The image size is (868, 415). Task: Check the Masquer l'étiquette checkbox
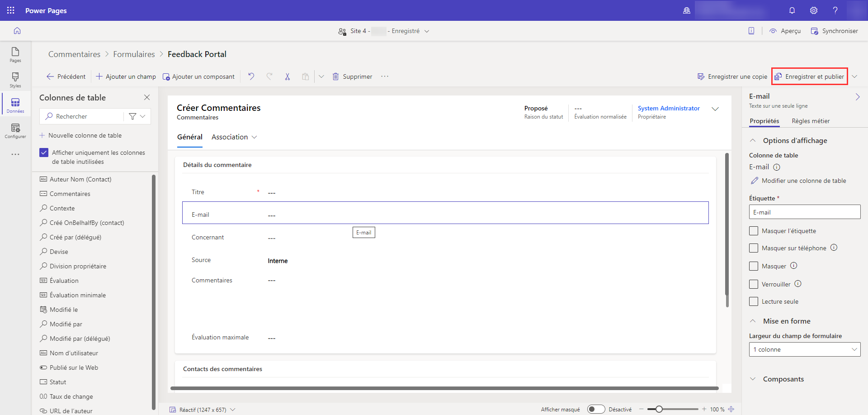click(x=754, y=231)
